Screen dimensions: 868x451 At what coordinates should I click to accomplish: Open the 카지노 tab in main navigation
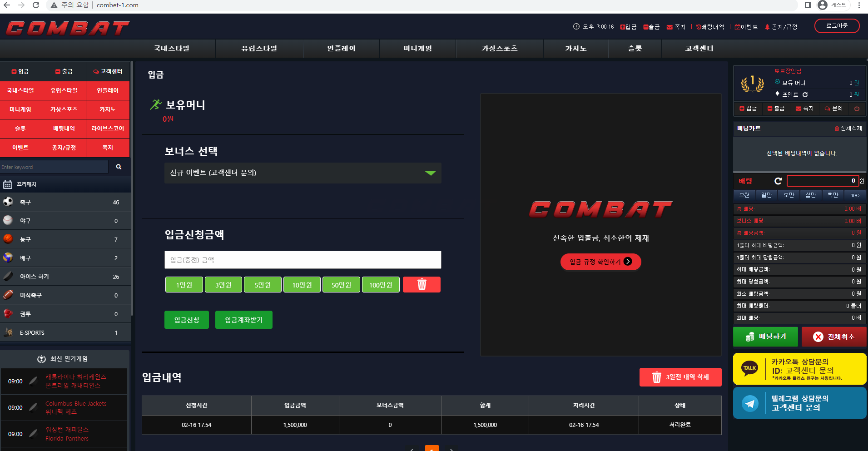pos(575,49)
